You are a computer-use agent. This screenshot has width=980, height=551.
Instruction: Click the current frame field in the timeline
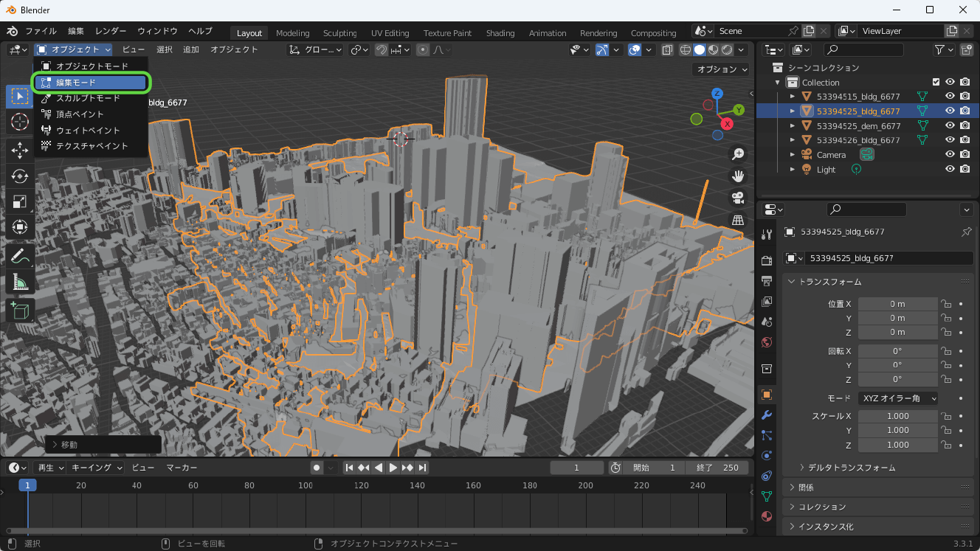coord(577,467)
